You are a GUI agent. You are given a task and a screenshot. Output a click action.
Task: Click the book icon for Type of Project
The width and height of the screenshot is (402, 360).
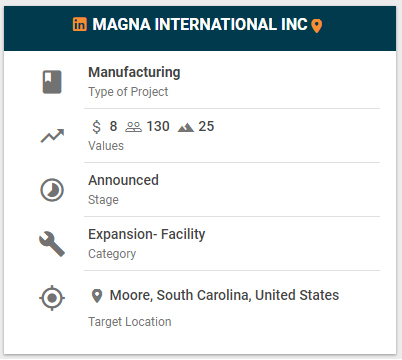52,82
